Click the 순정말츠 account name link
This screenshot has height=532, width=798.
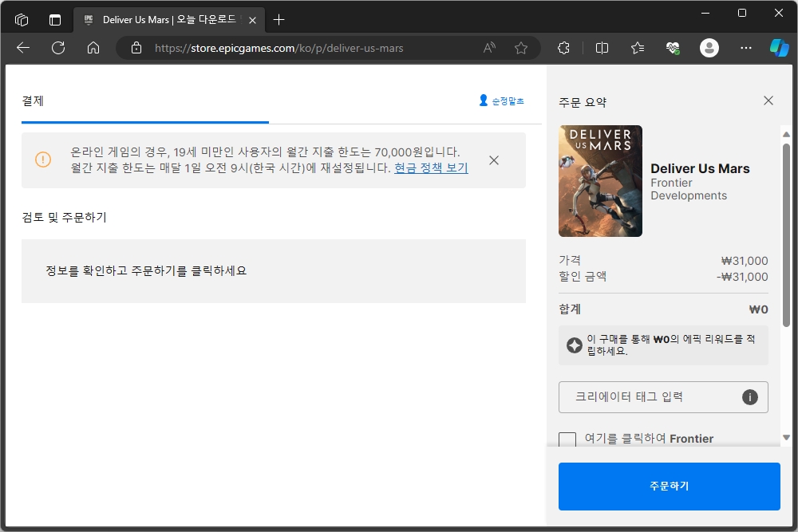click(508, 101)
